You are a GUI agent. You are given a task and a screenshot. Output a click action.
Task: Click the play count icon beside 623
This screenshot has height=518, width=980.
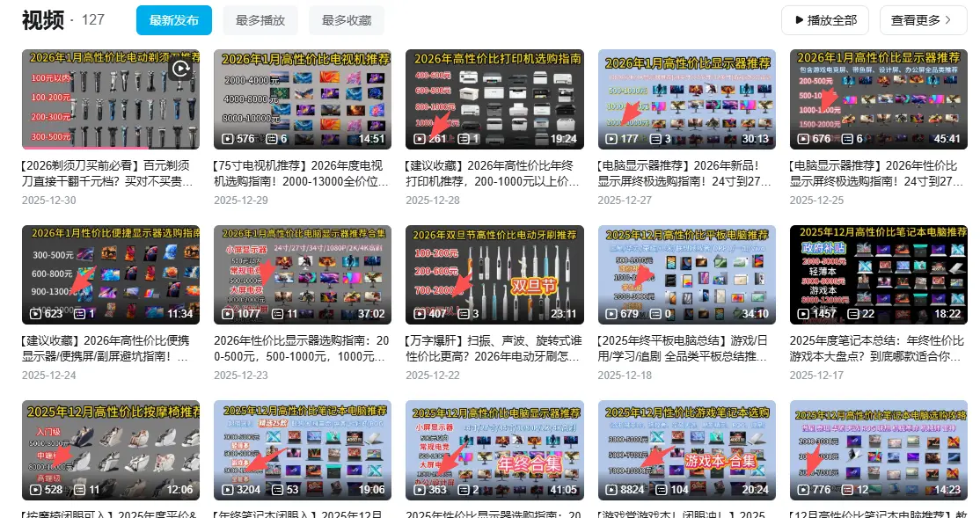pos(36,314)
